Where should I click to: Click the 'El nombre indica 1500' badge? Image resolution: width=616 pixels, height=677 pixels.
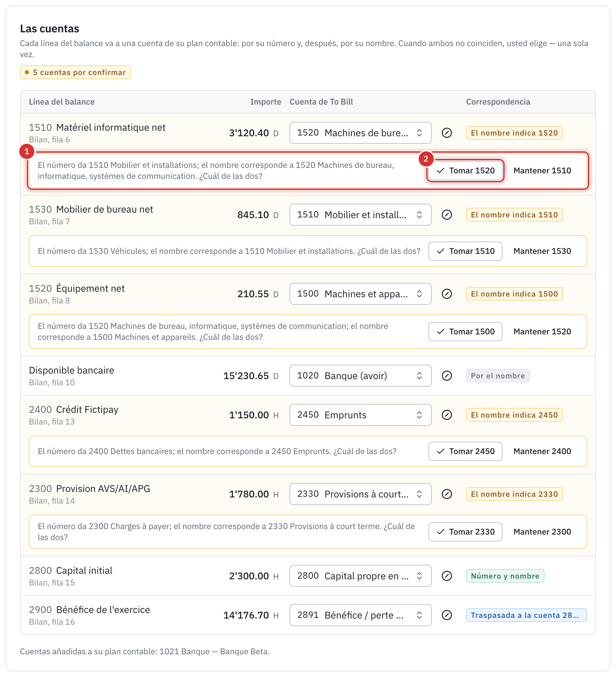tap(514, 294)
